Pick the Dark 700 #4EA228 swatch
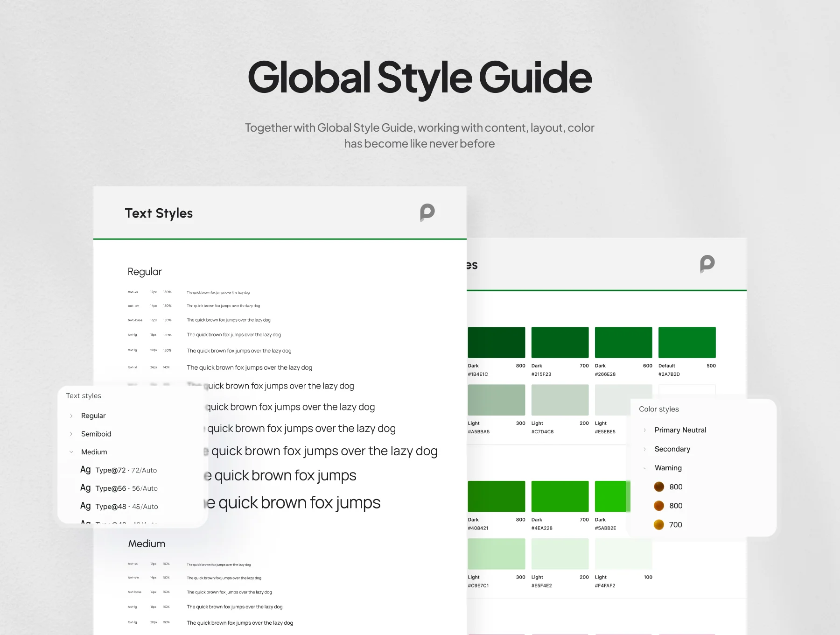The height and width of the screenshot is (635, 840). point(560,496)
